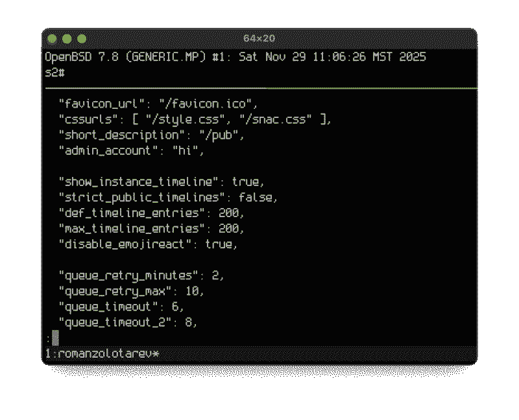The height and width of the screenshot is (420, 519).
Task: Click the block cursor after the colon prompt
Action: pyautogui.click(x=55, y=338)
